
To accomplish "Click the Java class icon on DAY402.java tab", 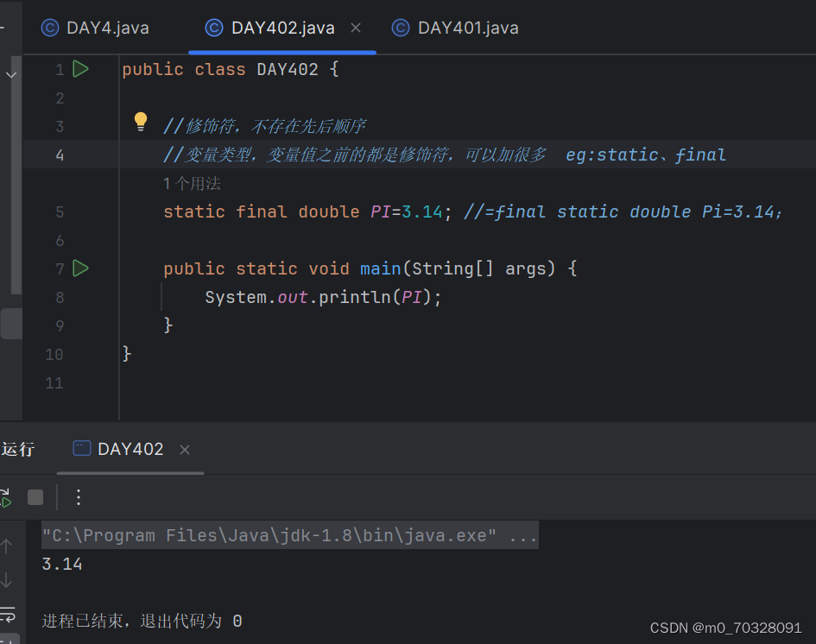I will [x=212, y=27].
